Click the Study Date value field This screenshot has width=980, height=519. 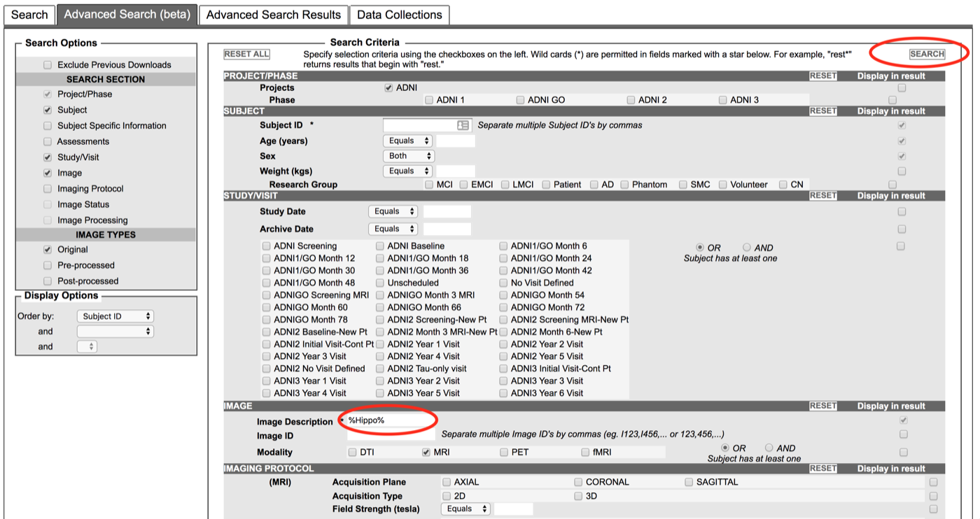[447, 211]
